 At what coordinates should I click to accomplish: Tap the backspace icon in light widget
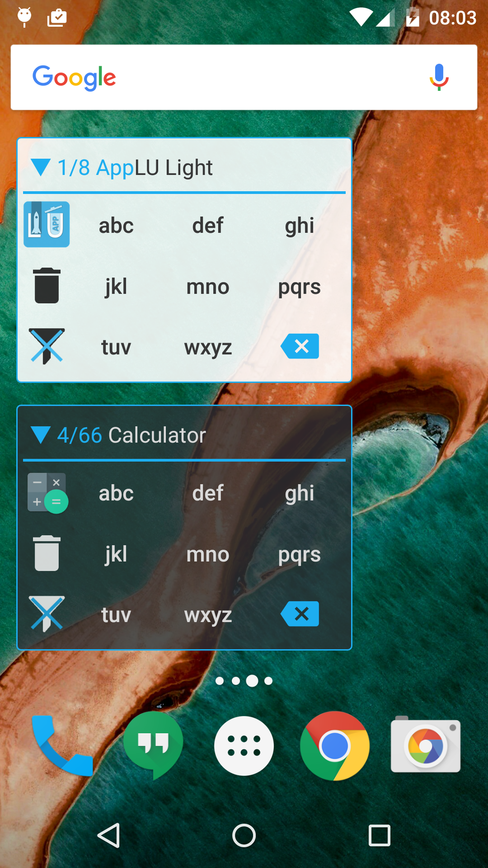pyautogui.click(x=300, y=346)
